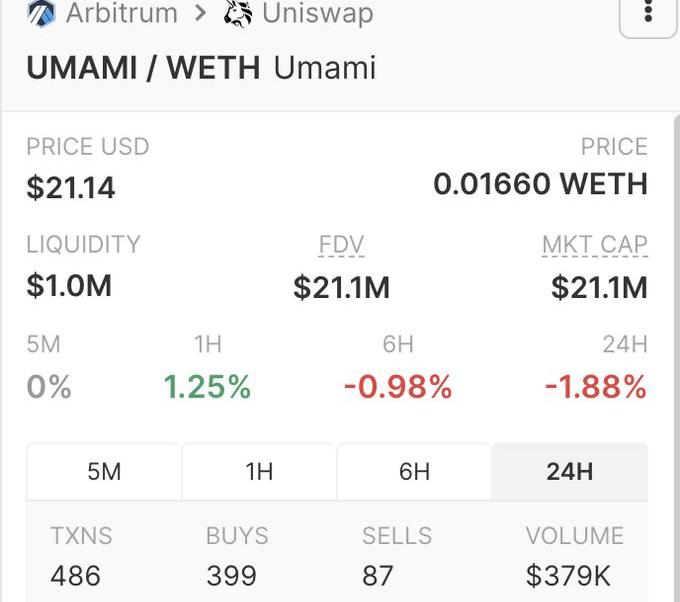
Task: Click the 1.25% one-hour change
Action: coord(207,387)
